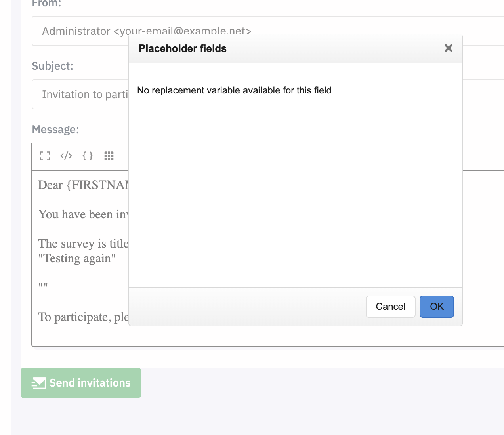The width and height of the screenshot is (504, 435).
Task: Click into the Subject input field
Action: coord(79,95)
